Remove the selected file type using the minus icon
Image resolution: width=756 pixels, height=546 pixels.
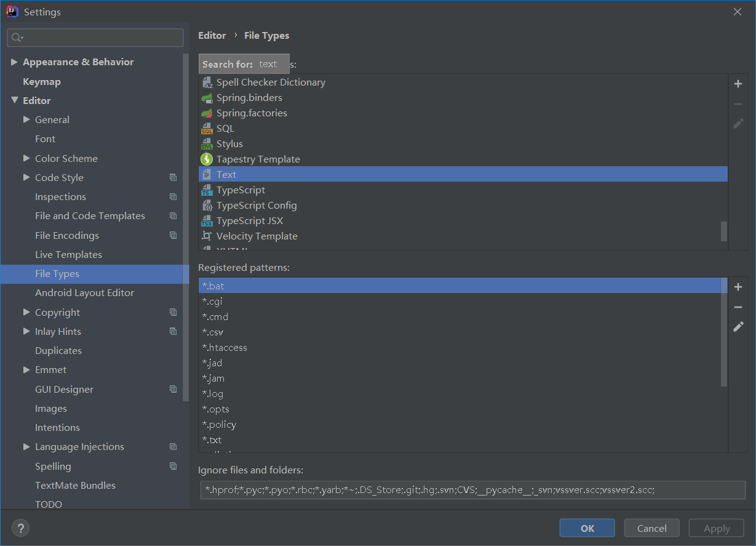point(738,103)
